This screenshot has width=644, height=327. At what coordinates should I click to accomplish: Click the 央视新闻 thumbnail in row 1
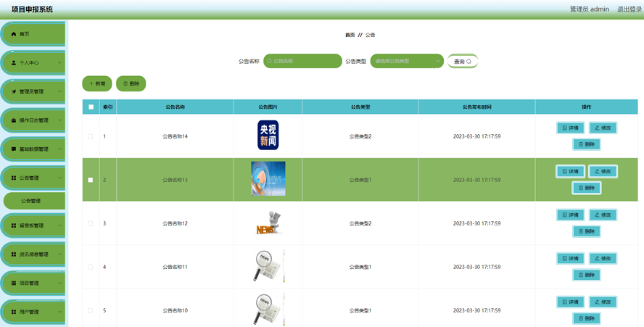click(268, 135)
